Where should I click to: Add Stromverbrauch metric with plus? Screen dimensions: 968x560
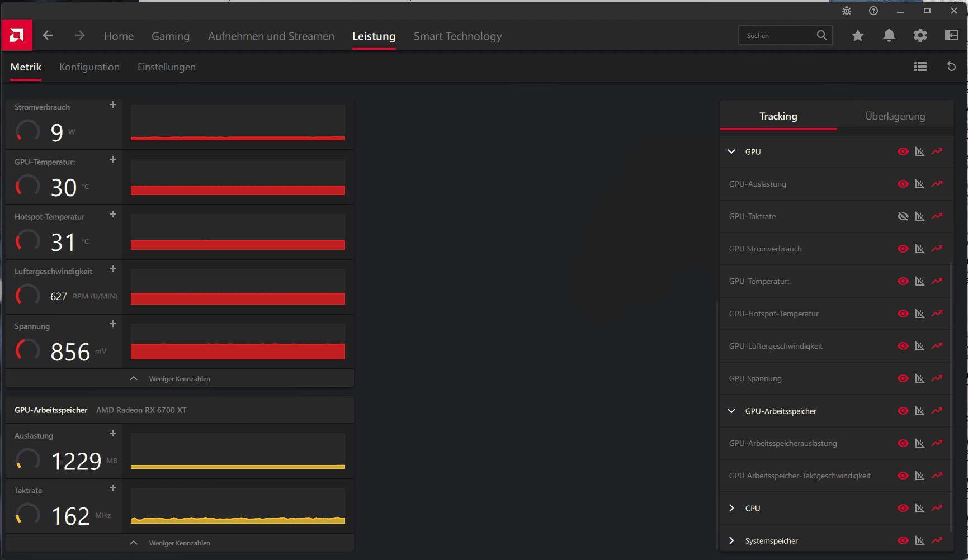pyautogui.click(x=113, y=105)
